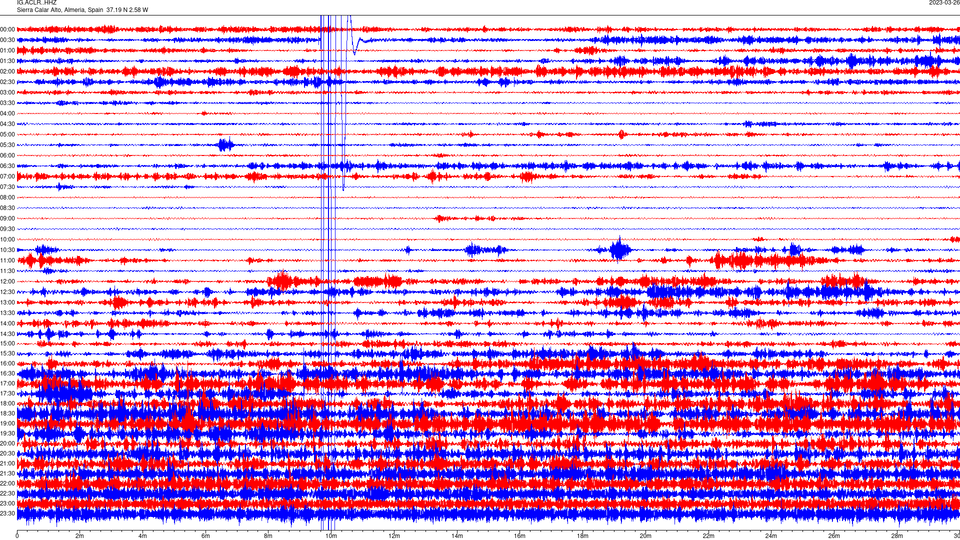960x540 pixels.
Task: Select the 02:30 trace label
Action: coord(7,82)
